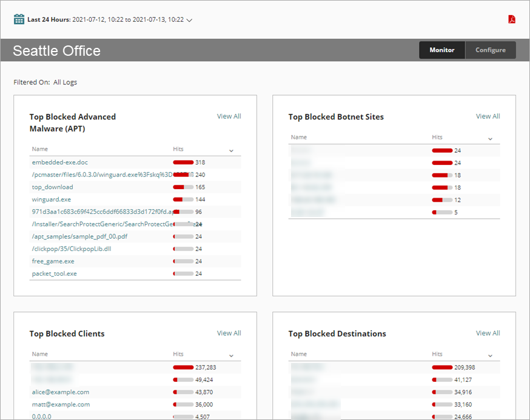Open the winguard.exe malware entry
This screenshot has width=530, height=420.
point(51,199)
